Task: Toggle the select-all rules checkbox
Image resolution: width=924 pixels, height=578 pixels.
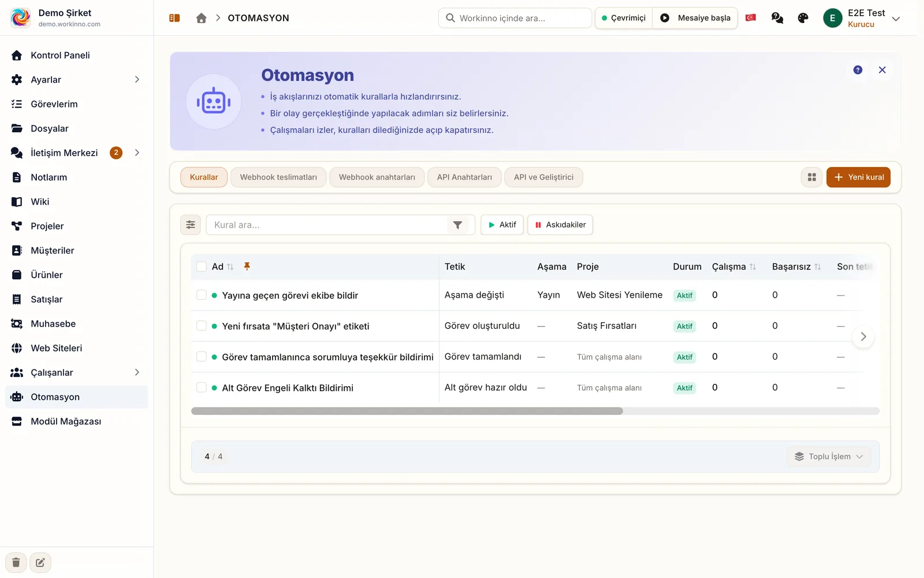Action: pos(202,266)
